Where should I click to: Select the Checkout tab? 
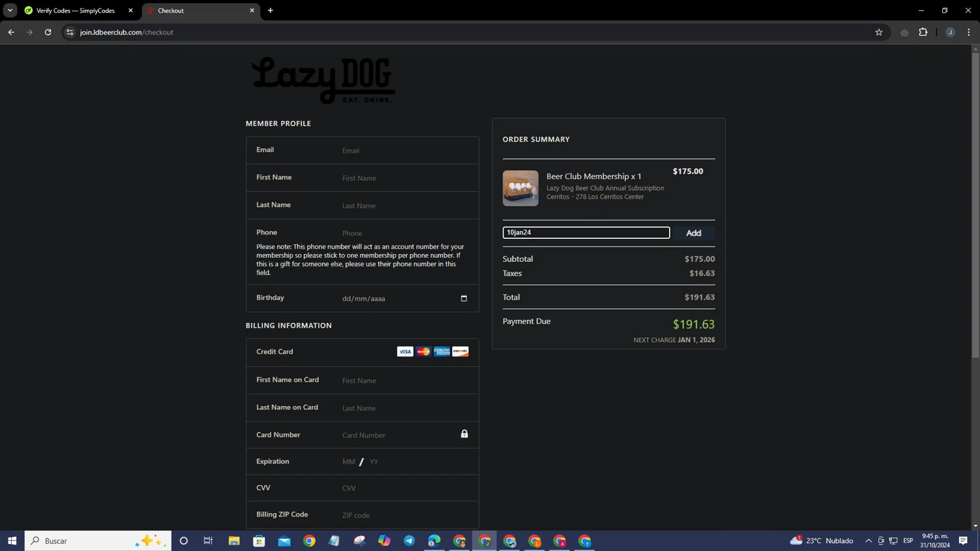pos(196,10)
